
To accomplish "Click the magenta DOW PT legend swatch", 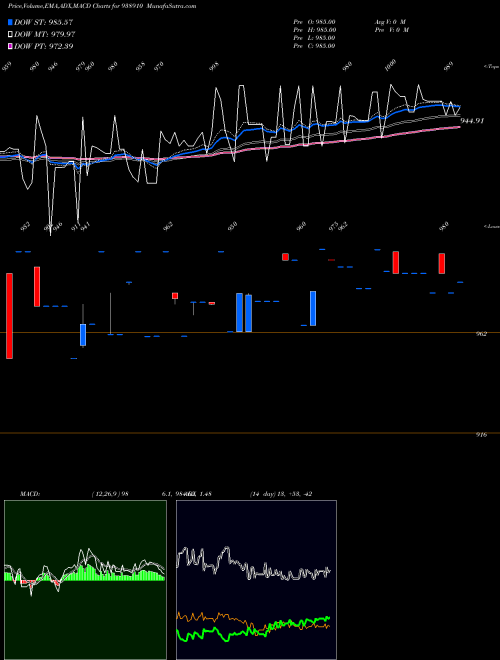I will click(10, 46).
